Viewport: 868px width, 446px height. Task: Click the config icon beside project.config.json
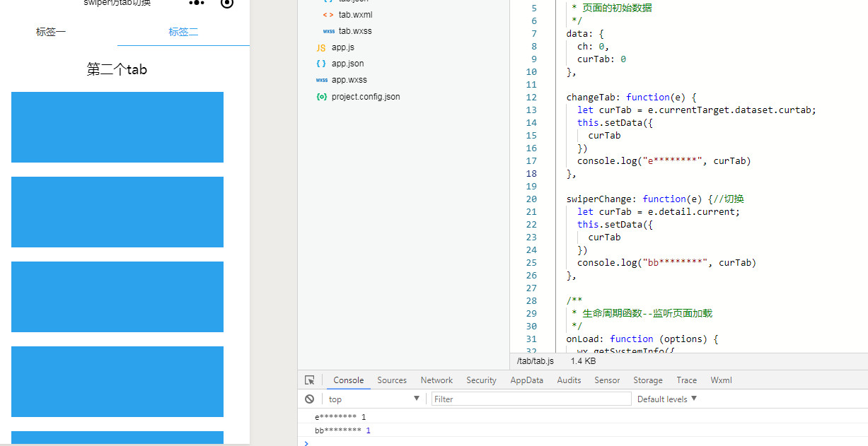pyautogui.click(x=322, y=97)
